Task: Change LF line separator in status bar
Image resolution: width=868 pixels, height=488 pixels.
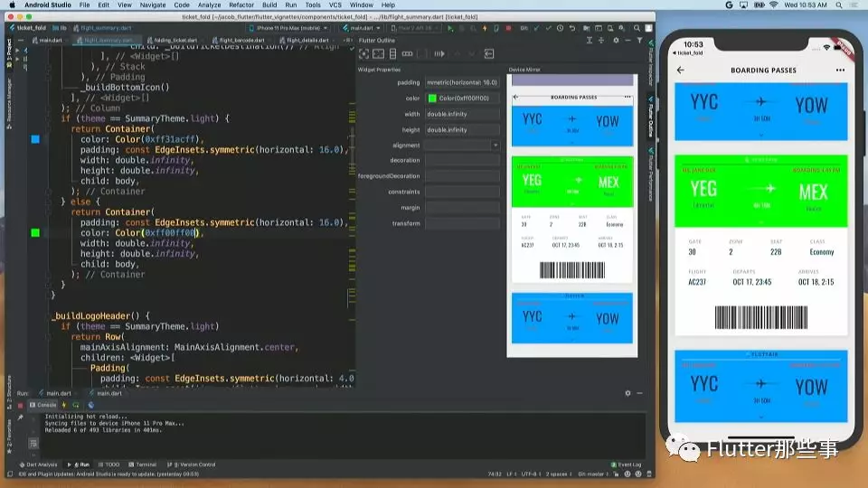Action: pyautogui.click(x=512, y=474)
